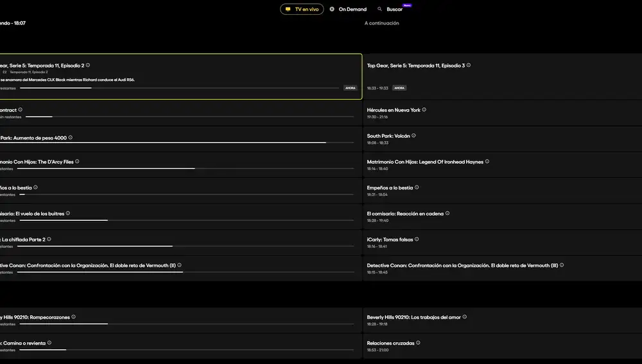Click info icon next to Los trabajos del amor
Image resolution: width=642 pixels, height=364 pixels.
465,316
